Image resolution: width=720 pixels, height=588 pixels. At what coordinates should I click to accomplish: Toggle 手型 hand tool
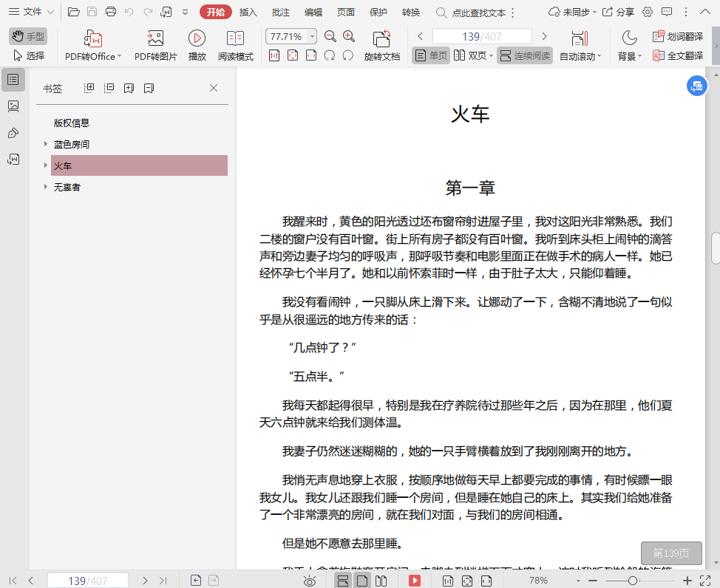tap(28, 36)
